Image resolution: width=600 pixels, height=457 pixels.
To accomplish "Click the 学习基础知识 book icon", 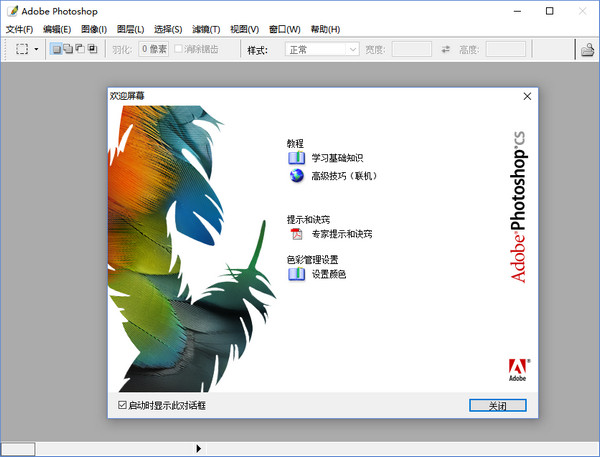I will tap(296, 158).
